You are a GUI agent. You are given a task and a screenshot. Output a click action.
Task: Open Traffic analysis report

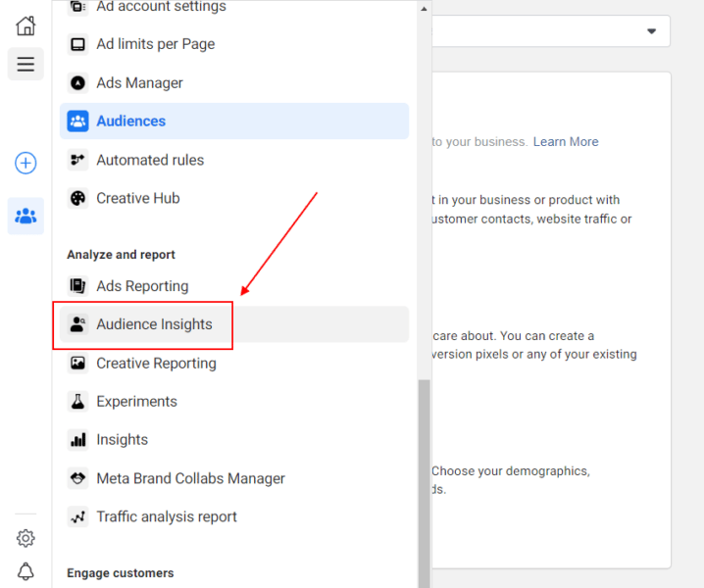tap(234, 516)
